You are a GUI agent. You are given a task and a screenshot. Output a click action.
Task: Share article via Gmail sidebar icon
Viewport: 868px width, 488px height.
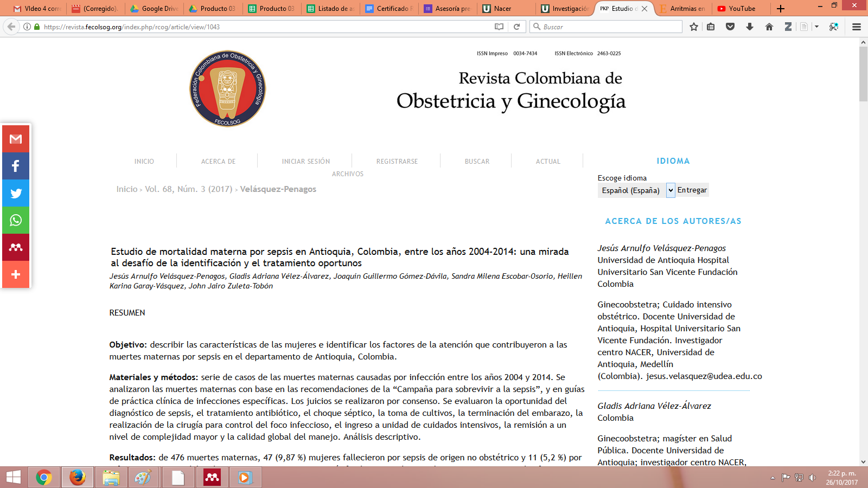pyautogui.click(x=16, y=139)
